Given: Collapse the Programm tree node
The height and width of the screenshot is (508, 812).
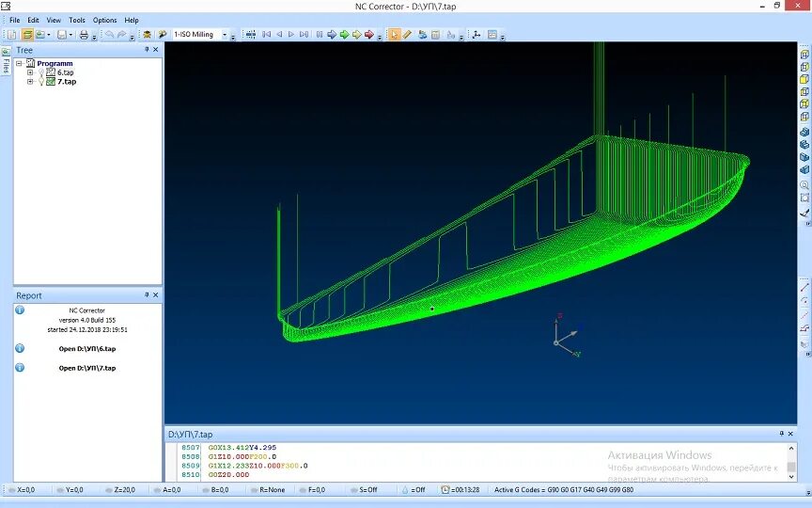Looking at the screenshot, I should (19, 63).
